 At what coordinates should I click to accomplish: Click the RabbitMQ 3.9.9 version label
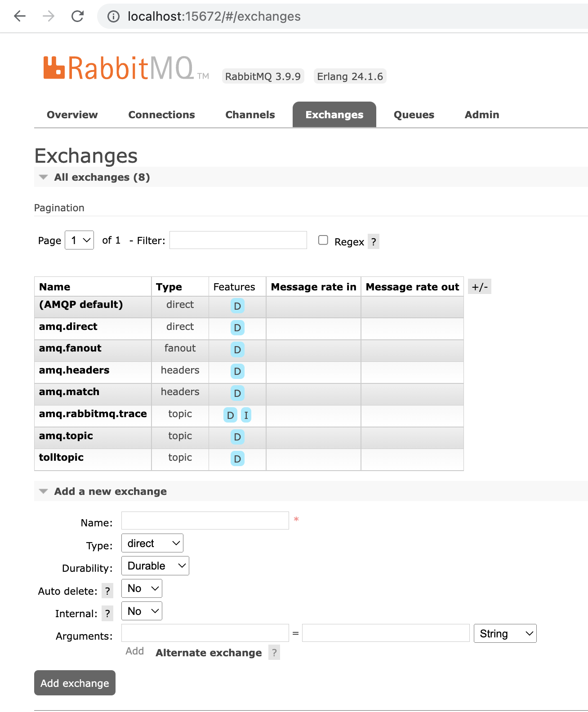263,76
